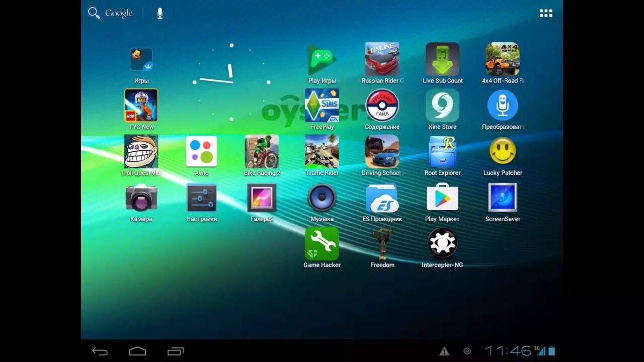Tap the analog clock widget
The height and width of the screenshot is (362, 644).
pyautogui.click(x=231, y=82)
